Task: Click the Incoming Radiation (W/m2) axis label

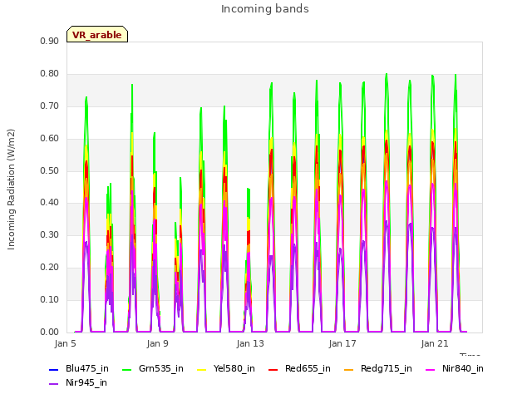Action: pyautogui.click(x=11, y=190)
